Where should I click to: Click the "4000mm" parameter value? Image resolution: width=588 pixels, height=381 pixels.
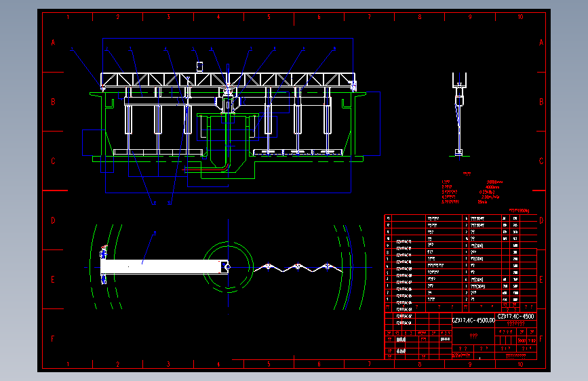point(492,187)
